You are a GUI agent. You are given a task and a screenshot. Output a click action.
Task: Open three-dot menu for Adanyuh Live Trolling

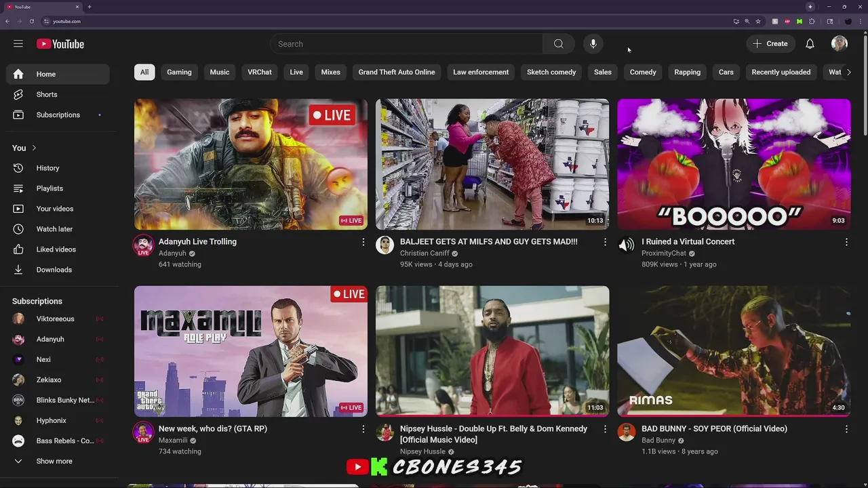coord(363,242)
